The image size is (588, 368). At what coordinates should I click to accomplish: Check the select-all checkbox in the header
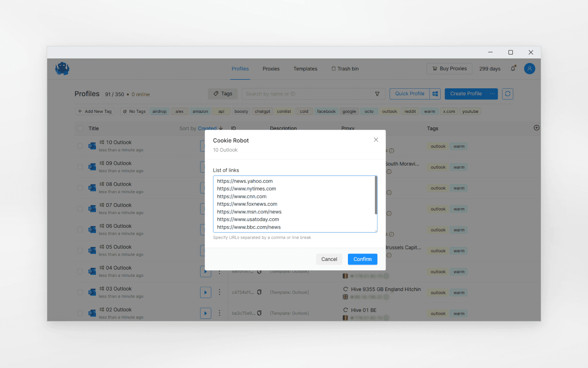click(80, 128)
